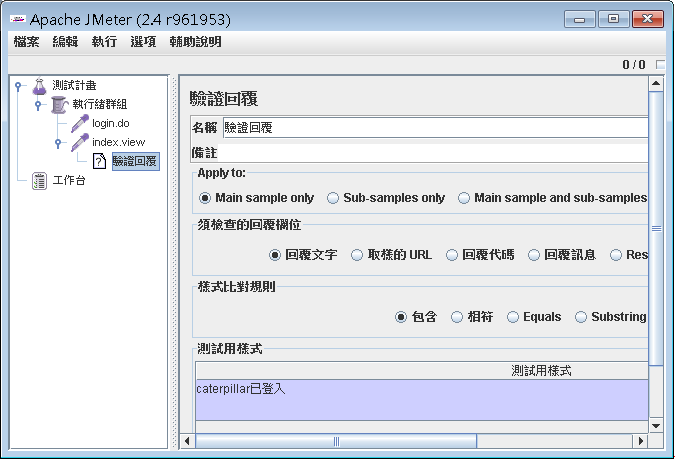The height and width of the screenshot is (459, 675).
Task: Collapse the 測試計畫 tree handle
Action: click(18, 86)
